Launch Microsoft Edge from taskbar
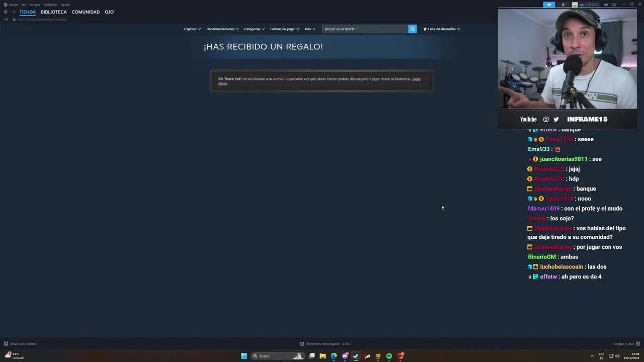Viewport: 644px width, 362px height. pyautogui.click(x=334, y=356)
